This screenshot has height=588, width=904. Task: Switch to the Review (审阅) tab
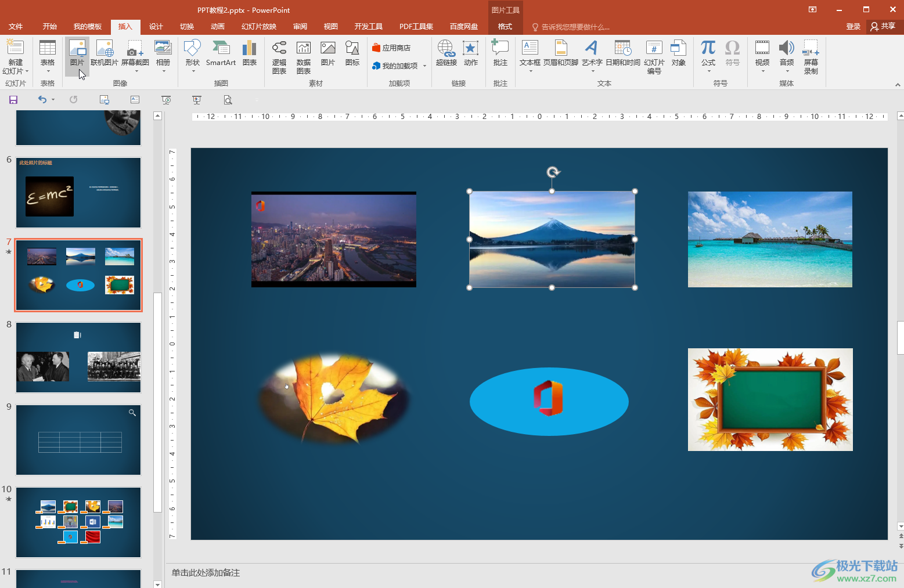300,27
